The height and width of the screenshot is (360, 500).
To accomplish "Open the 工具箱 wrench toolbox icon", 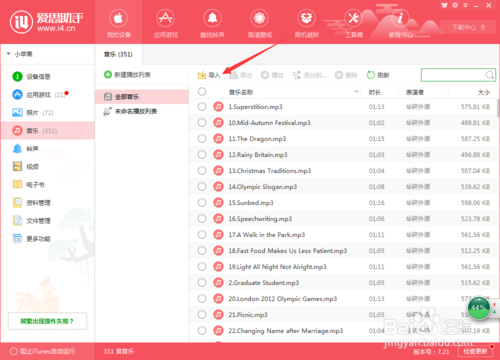I will click(353, 19).
